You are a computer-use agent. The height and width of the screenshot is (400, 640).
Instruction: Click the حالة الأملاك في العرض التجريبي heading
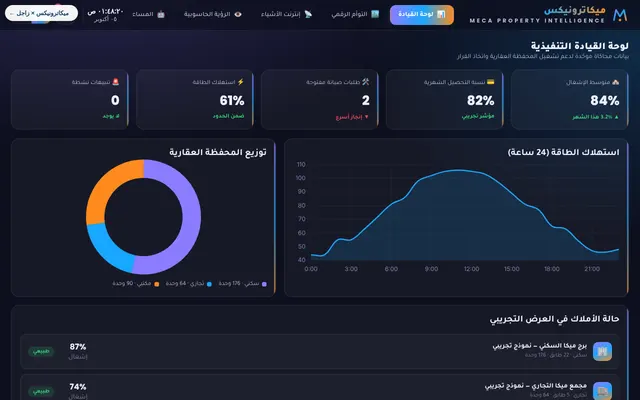pos(554,319)
